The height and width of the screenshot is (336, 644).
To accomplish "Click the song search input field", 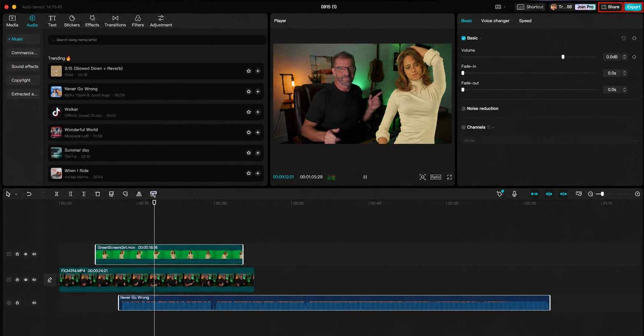I will tap(157, 40).
